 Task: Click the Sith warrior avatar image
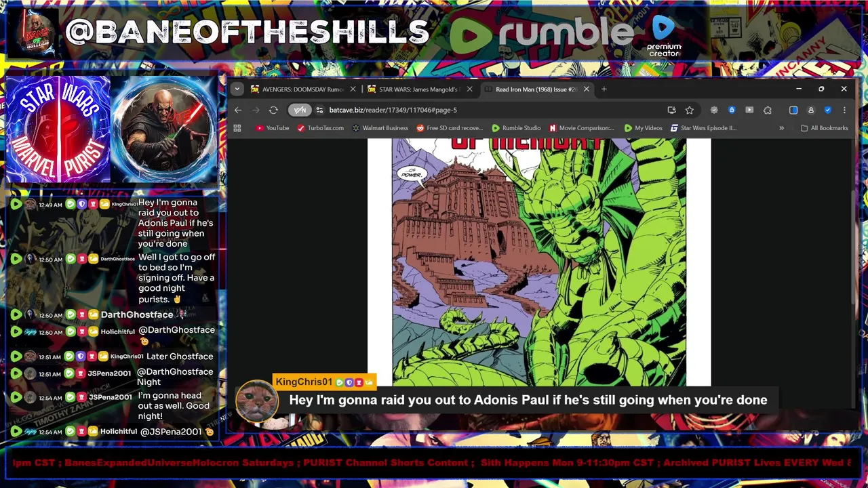point(164,130)
